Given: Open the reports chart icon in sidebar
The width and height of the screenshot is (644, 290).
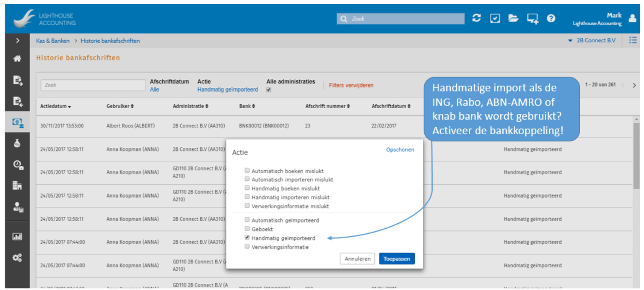Looking at the screenshot, I should click(x=17, y=237).
